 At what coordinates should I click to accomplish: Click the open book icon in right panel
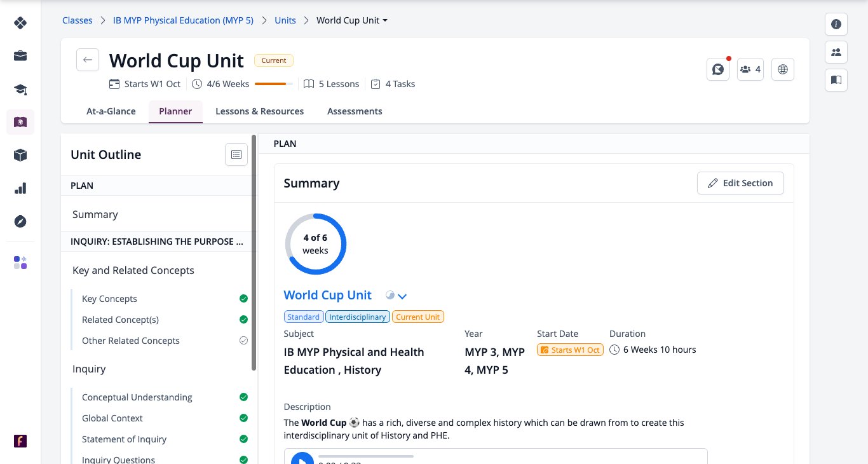(x=836, y=80)
